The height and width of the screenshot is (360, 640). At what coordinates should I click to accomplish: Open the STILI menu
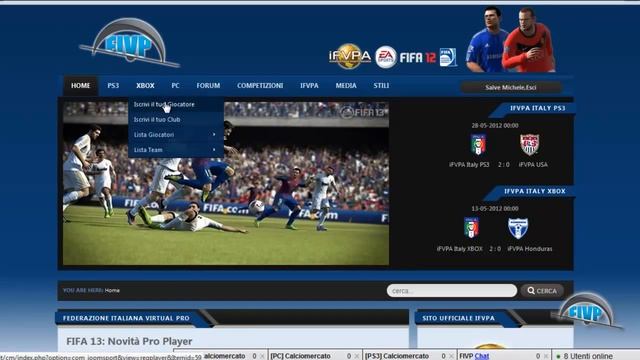tap(381, 86)
